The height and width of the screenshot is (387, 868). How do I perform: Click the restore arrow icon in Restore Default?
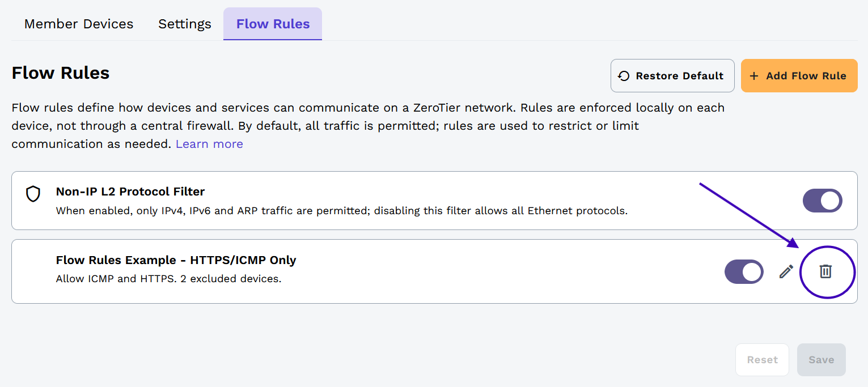click(624, 75)
